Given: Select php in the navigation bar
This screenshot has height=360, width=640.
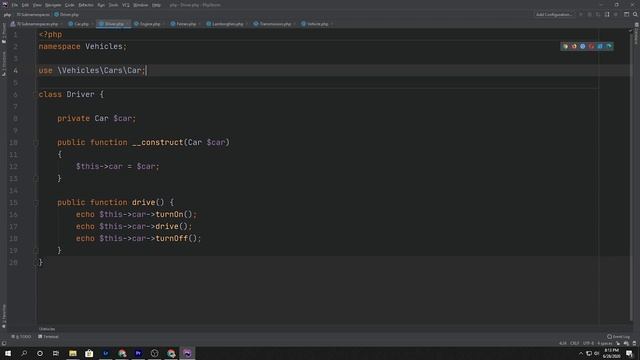Looking at the screenshot, I should tap(7, 15).
